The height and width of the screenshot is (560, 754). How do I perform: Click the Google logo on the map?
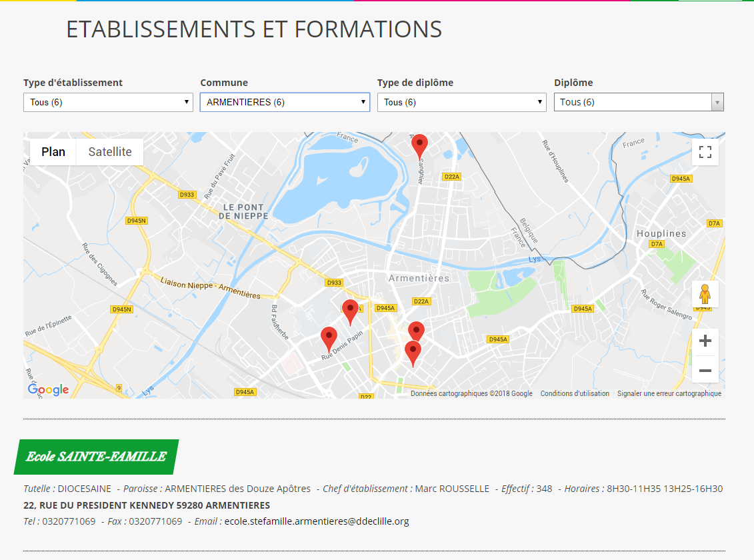coord(48,389)
